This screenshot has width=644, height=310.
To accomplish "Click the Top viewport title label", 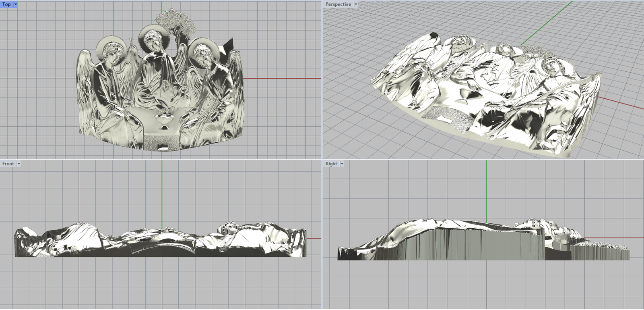I will [6, 4].
